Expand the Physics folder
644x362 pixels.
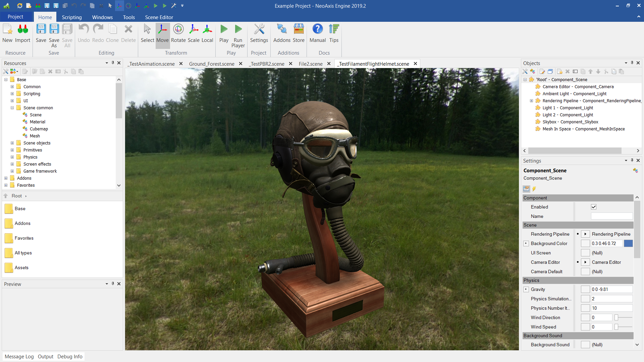coord(12,157)
